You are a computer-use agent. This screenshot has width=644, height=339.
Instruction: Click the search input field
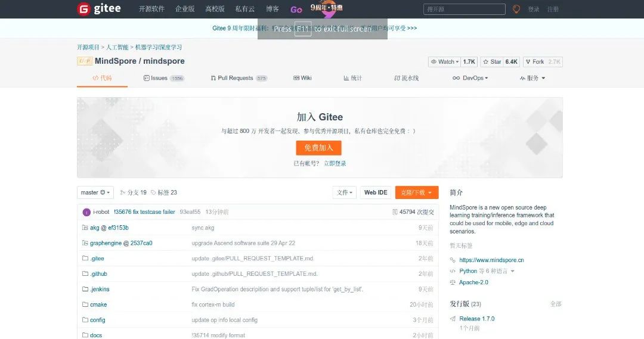point(464,10)
